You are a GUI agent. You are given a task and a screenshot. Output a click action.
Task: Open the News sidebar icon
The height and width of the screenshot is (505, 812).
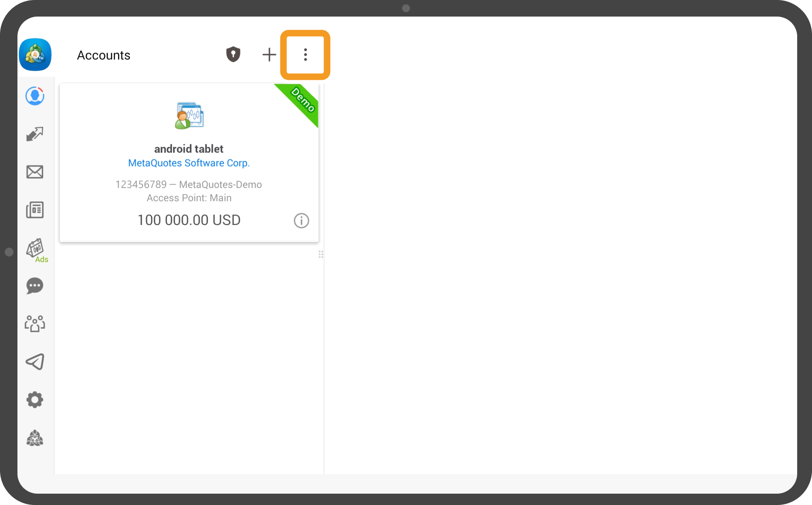35,210
